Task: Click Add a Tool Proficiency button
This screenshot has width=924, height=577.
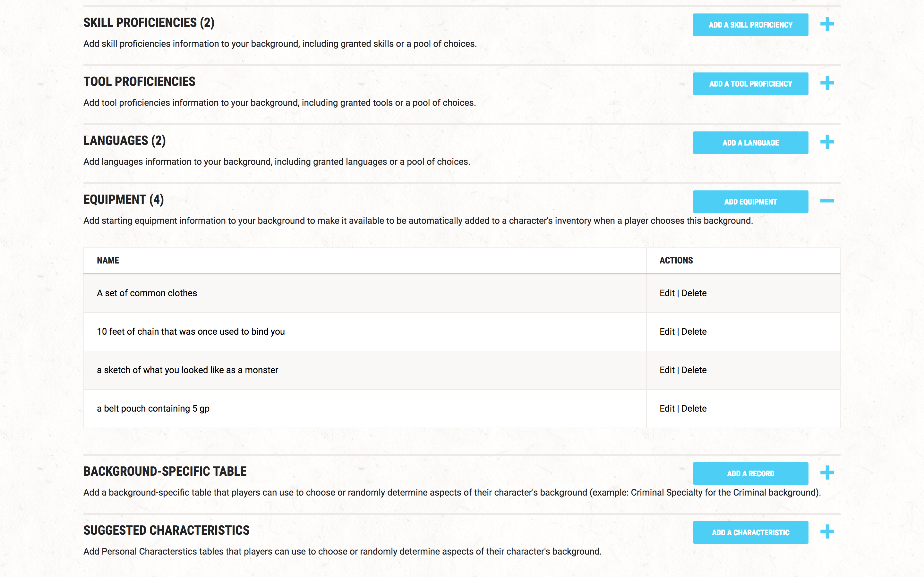Action: 750,84
